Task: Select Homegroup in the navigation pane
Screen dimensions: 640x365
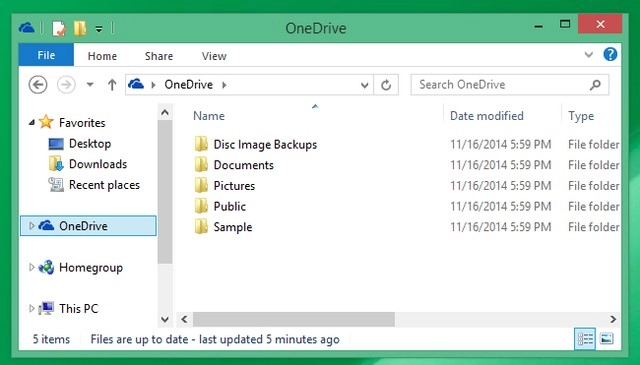Action: pos(91,268)
